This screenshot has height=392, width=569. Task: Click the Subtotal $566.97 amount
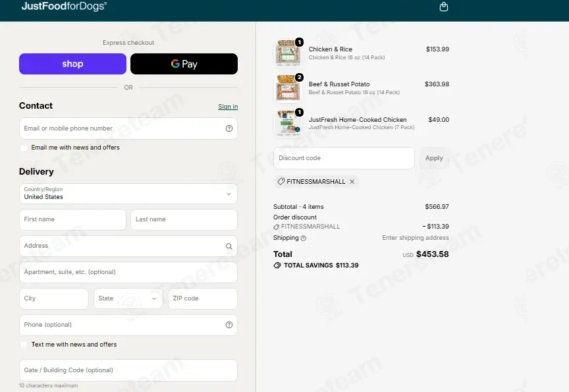[437, 207]
